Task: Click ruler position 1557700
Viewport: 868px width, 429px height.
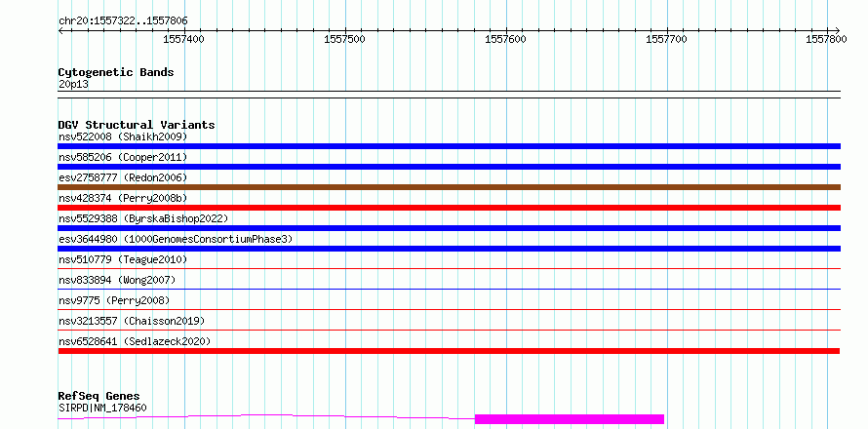Action: (x=667, y=39)
